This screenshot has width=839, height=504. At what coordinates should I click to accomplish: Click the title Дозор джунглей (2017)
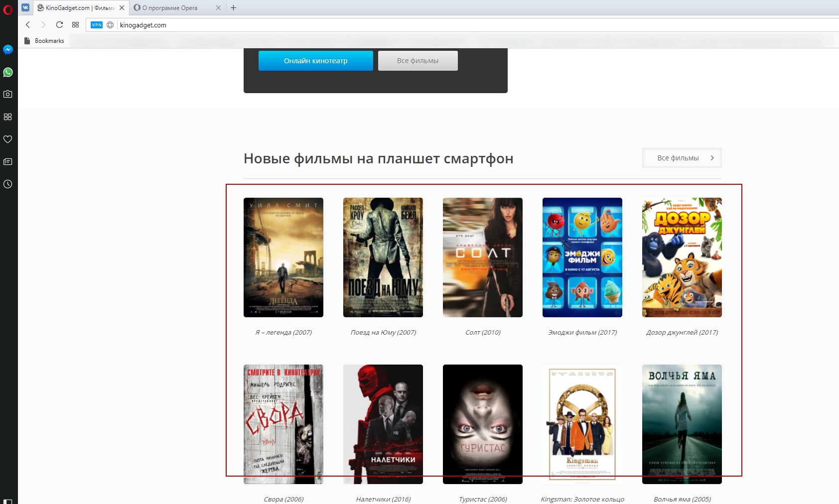(x=682, y=332)
